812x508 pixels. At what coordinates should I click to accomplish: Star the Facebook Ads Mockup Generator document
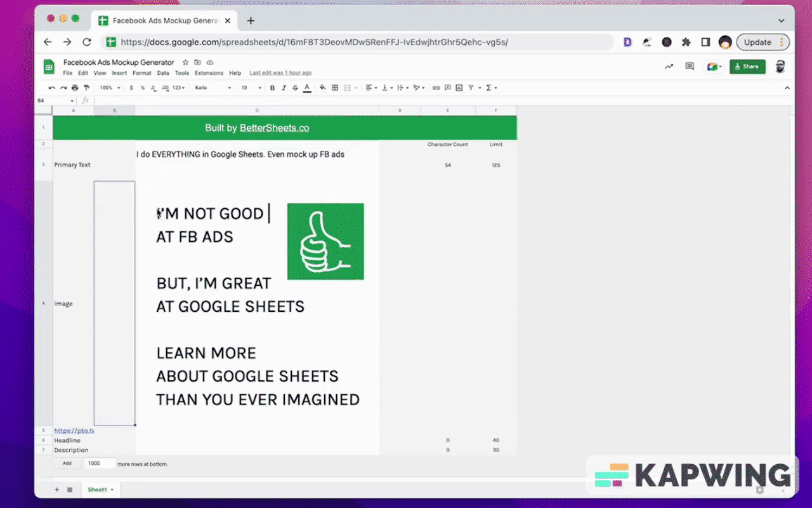[185, 62]
